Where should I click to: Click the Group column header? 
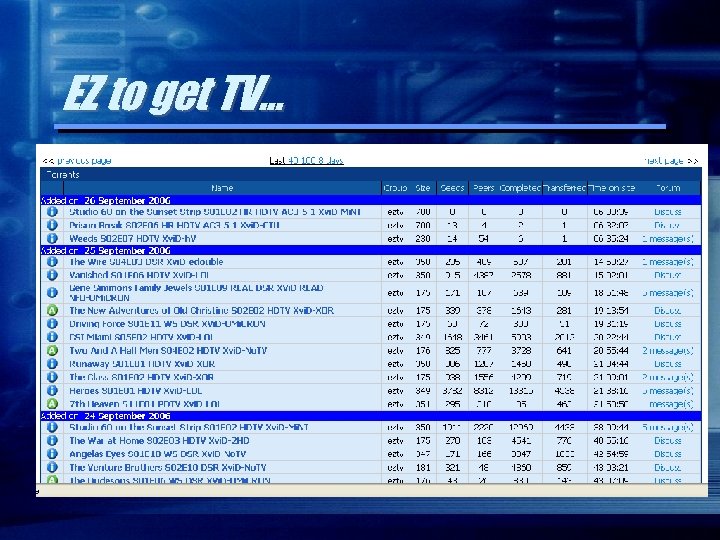click(x=395, y=188)
